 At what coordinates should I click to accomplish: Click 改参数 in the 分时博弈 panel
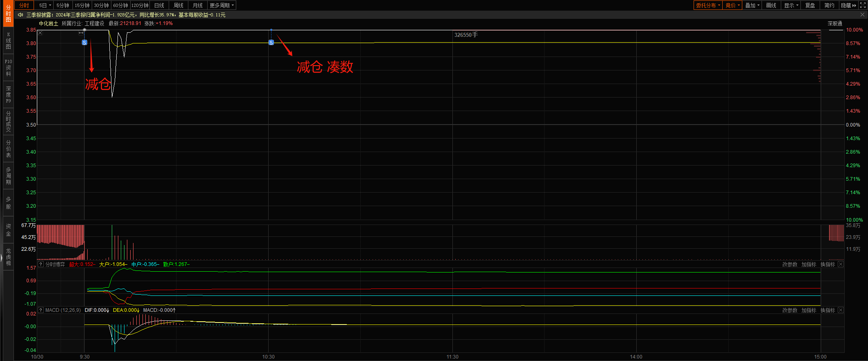click(790, 264)
